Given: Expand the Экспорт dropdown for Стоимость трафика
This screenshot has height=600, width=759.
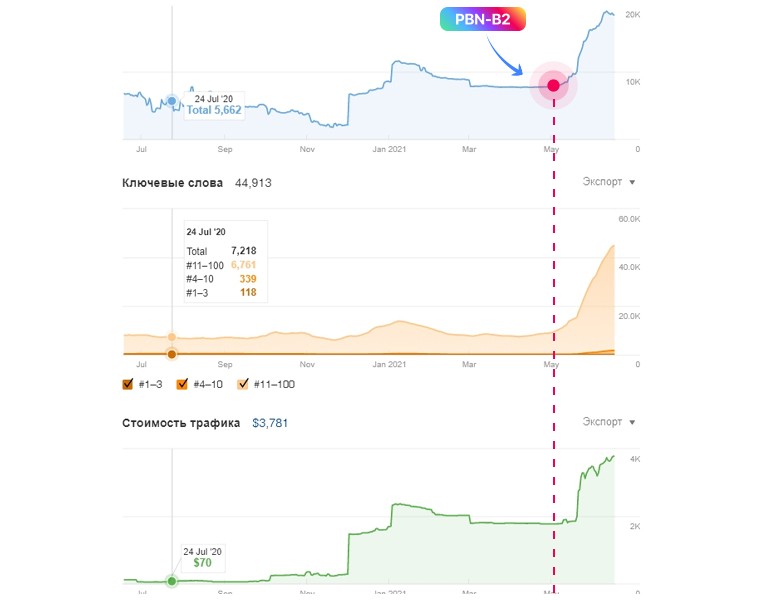Looking at the screenshot, I should [608, 422].
